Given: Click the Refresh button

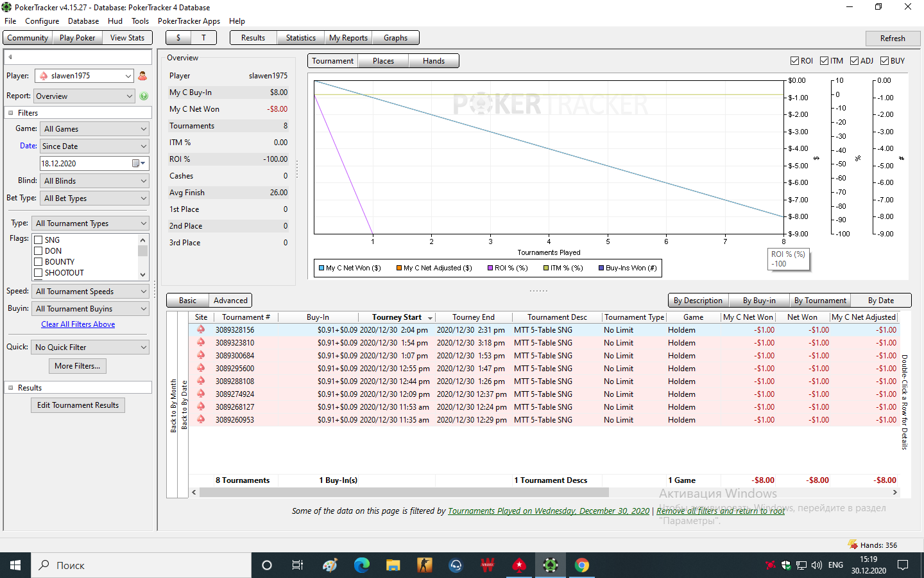Looking at the screenshot, I should click(x=893, y=39).
